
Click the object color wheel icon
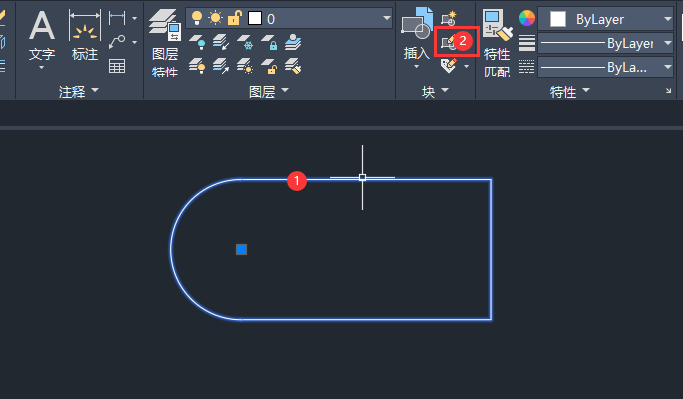point(527,18)
